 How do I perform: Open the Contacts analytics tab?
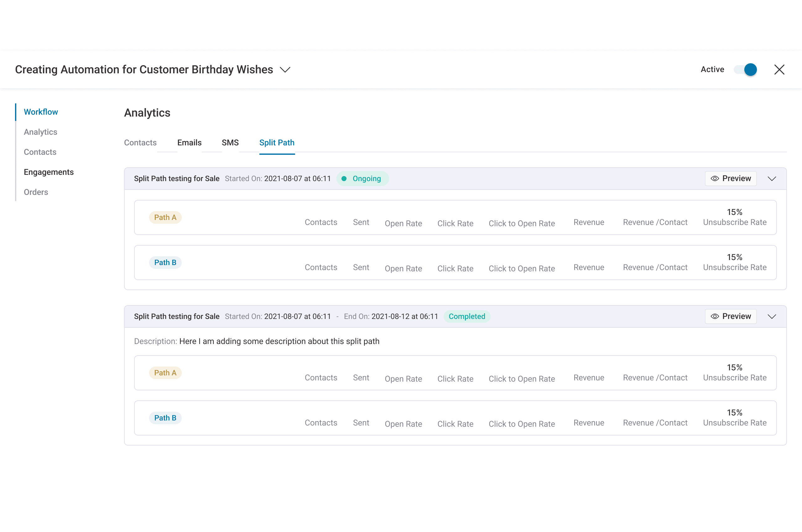[x=140, y=143]
